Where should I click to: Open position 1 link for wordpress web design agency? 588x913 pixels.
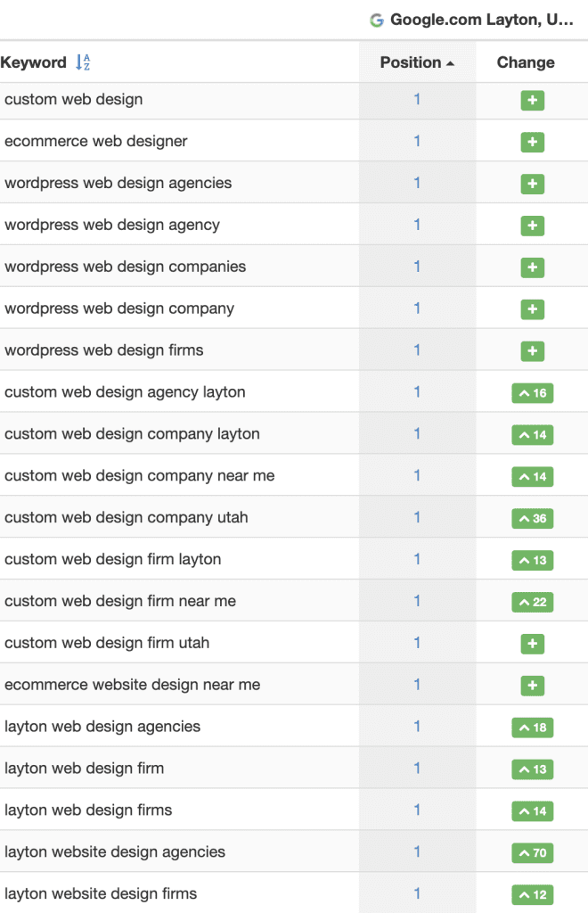click(417, 225)
